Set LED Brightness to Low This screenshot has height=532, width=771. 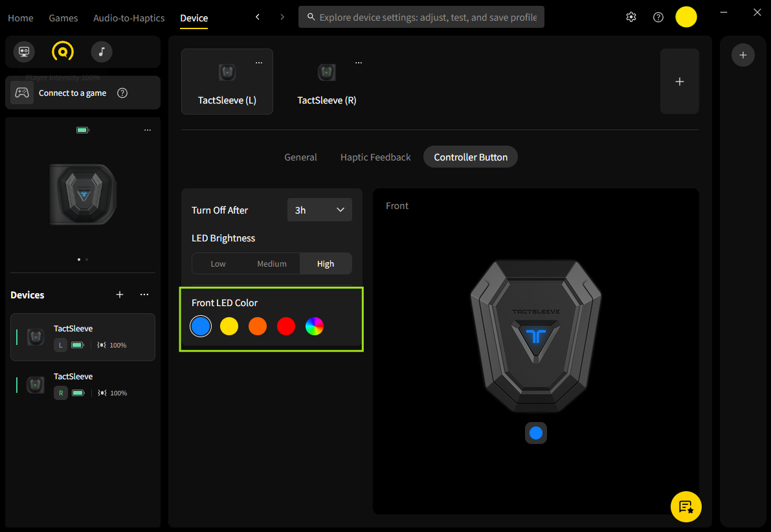coord(218,263)
